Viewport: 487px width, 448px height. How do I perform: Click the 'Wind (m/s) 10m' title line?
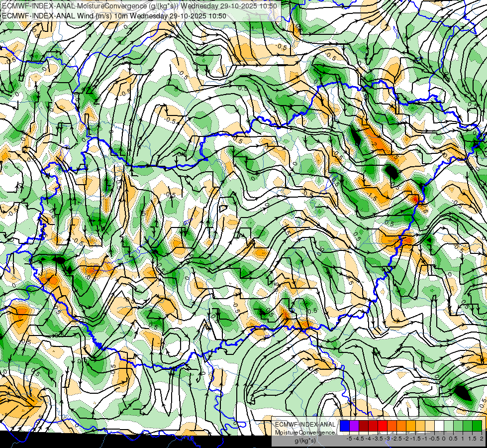point(114,16)
